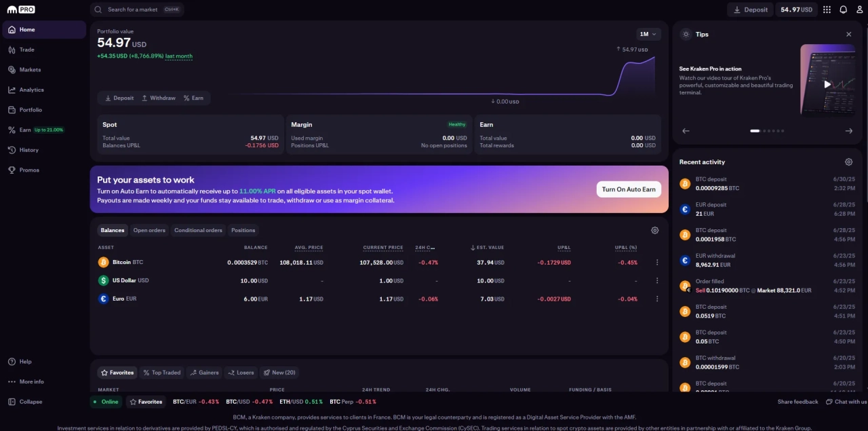Toggle the Favorites ticker filter in footer
Screen dimensions: 868x431
click(146, 402)
